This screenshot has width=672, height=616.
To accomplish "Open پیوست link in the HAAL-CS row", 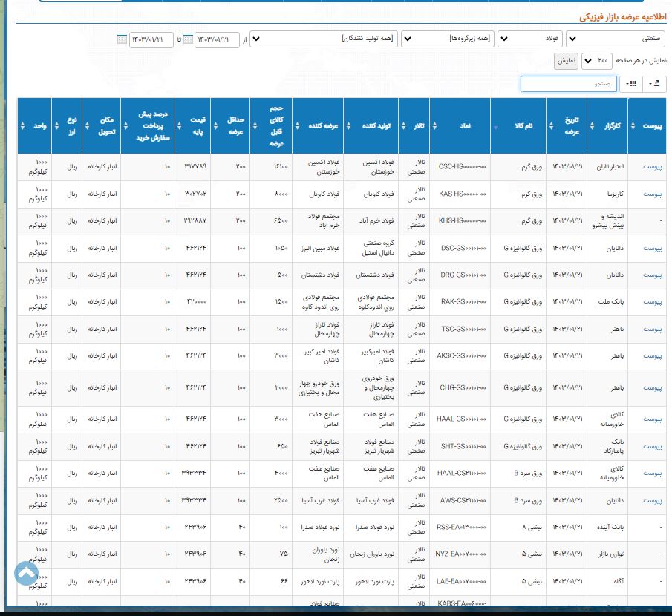I will point(652,474).
